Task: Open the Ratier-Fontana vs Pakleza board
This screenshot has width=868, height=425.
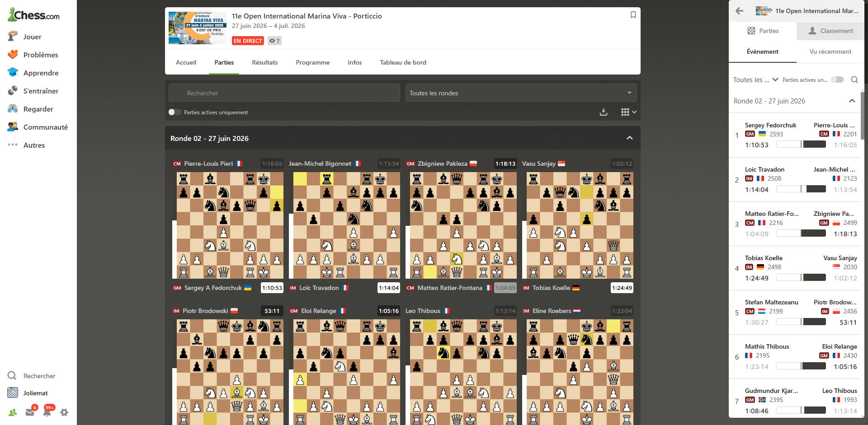Action: pos(463,225)
